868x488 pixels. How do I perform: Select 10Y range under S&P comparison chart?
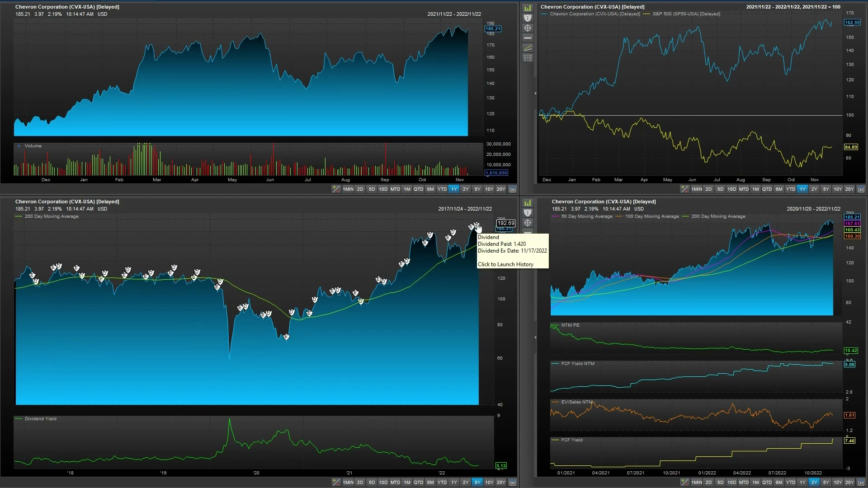tap(838, 189)
